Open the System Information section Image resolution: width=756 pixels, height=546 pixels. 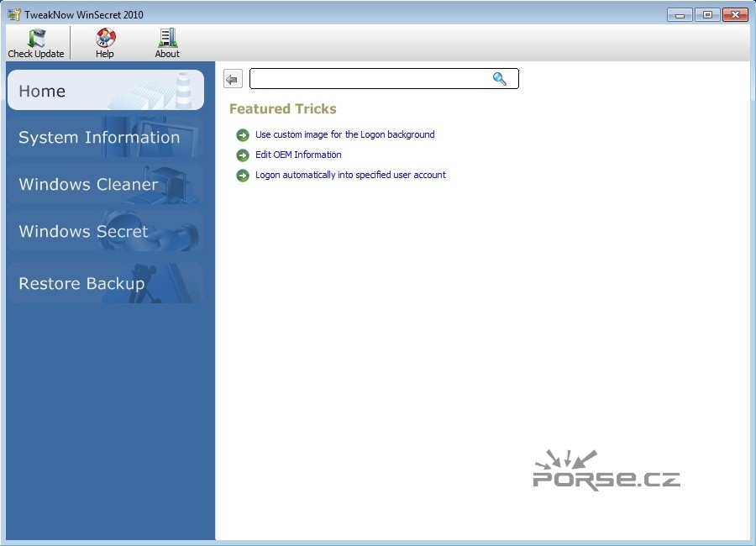(x=106, y=137)
